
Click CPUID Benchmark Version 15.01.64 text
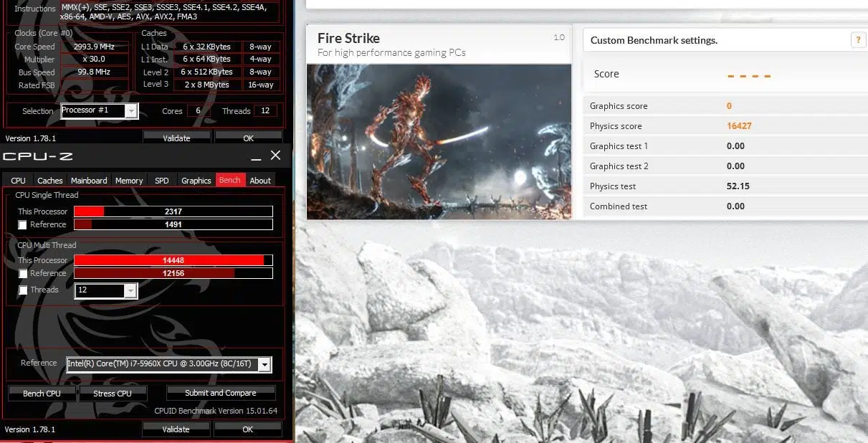click(216, 411)
